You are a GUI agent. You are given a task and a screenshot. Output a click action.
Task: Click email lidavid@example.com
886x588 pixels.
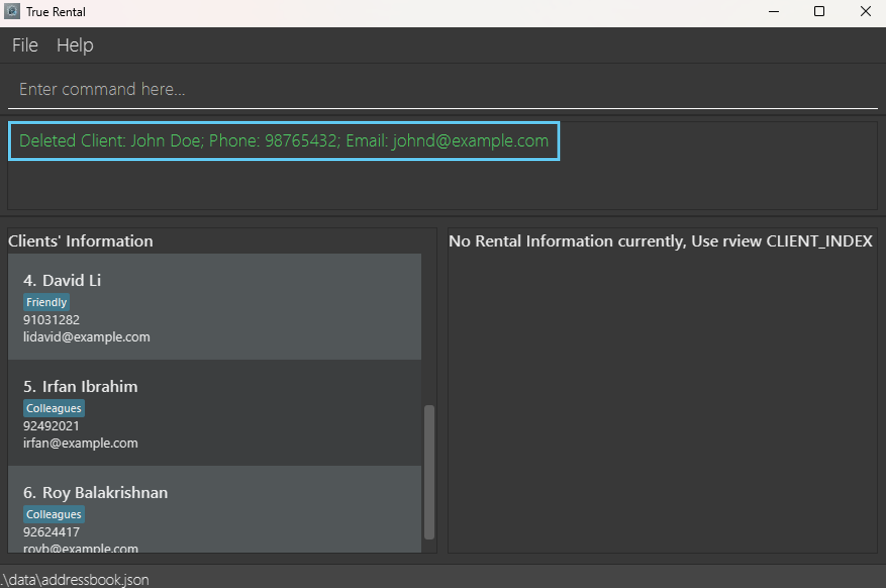click(x=87, y=337)
